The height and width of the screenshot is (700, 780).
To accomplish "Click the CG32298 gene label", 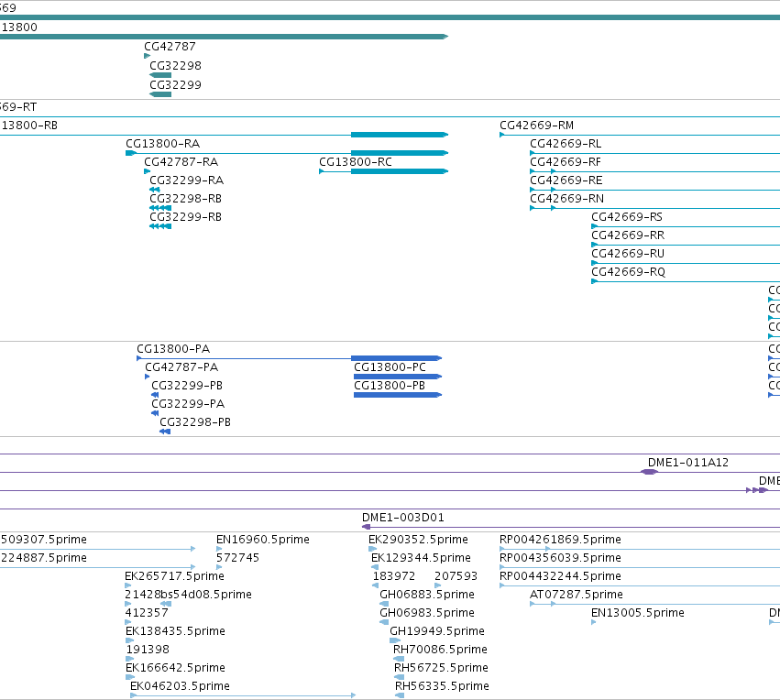I will (175, 66).
